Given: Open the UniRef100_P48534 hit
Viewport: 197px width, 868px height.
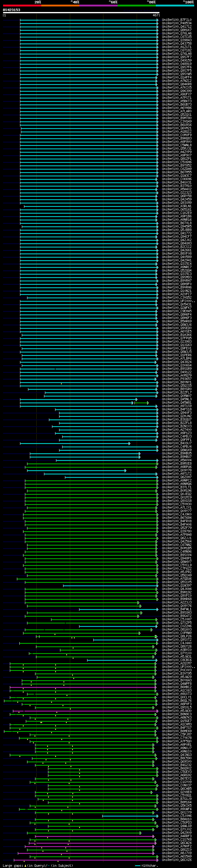Looking at the screenshot, I should point(176,23).
